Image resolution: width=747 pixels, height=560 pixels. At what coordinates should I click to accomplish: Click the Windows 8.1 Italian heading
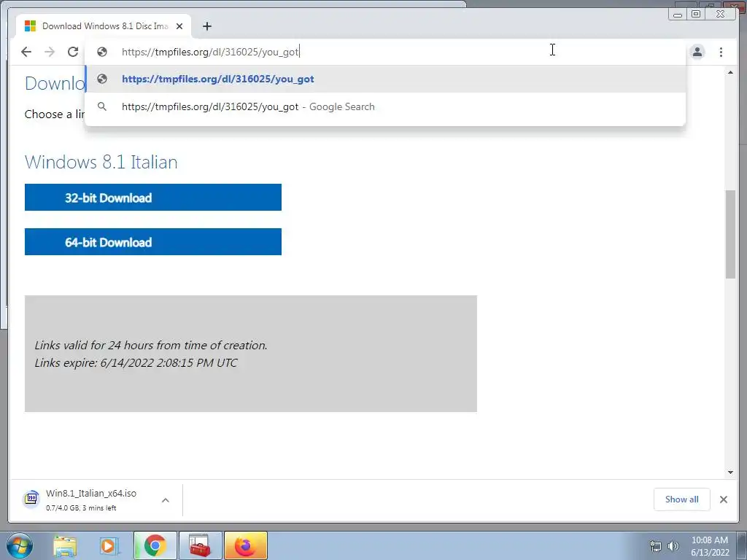click(x=101, y=162)
